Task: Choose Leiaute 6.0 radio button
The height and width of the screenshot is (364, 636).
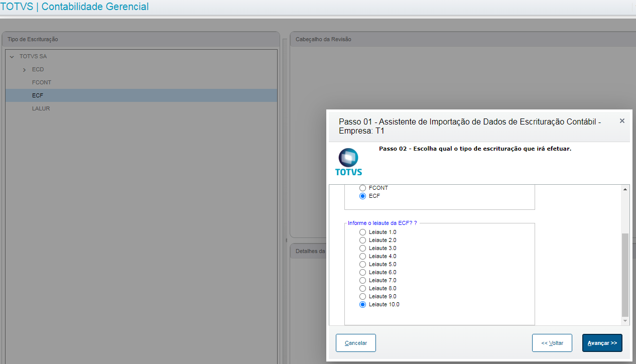Action: [x=363, y=272]
